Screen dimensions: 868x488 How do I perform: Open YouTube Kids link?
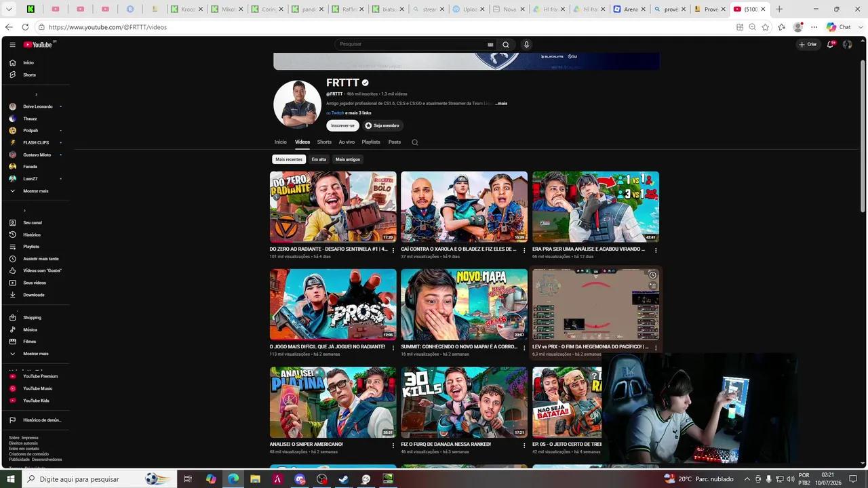tap(35, 401)
